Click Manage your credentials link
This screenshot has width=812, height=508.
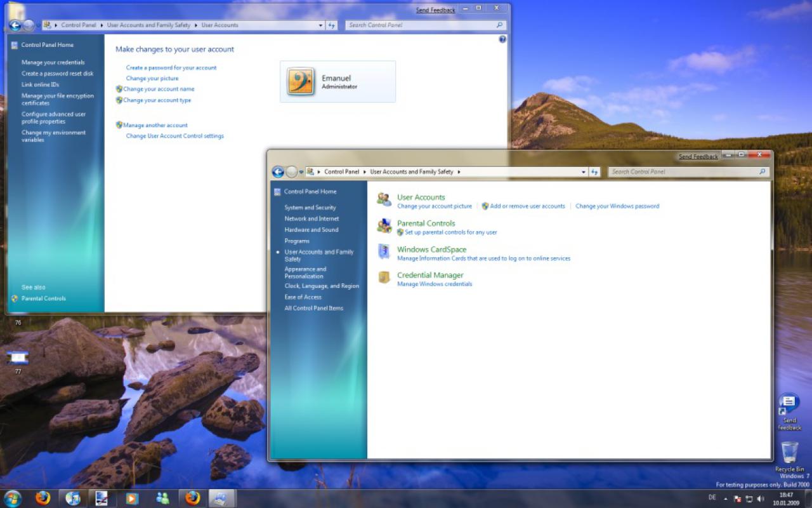[x=53, y=63]
